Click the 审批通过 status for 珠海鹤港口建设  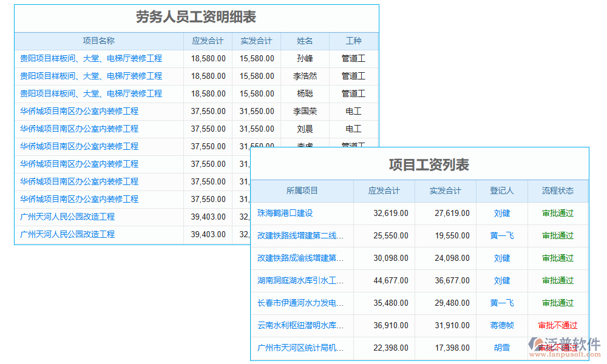click(559, 214)
